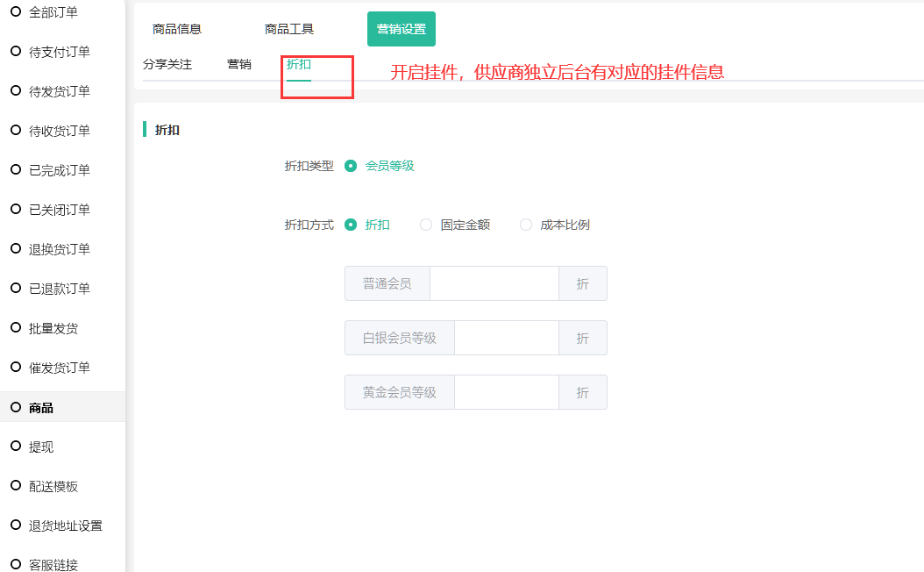
Task: Open 已关闭订单 in the sidebar
Action: (x=59, y=210)
